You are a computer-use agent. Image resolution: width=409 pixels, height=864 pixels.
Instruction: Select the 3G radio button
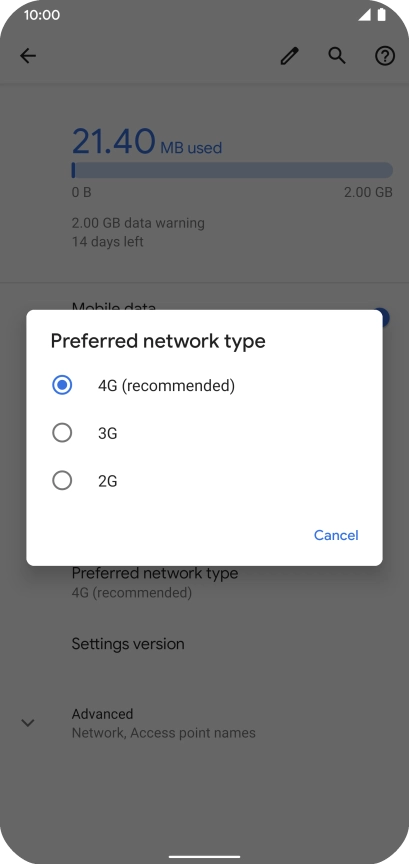[62, 433]
